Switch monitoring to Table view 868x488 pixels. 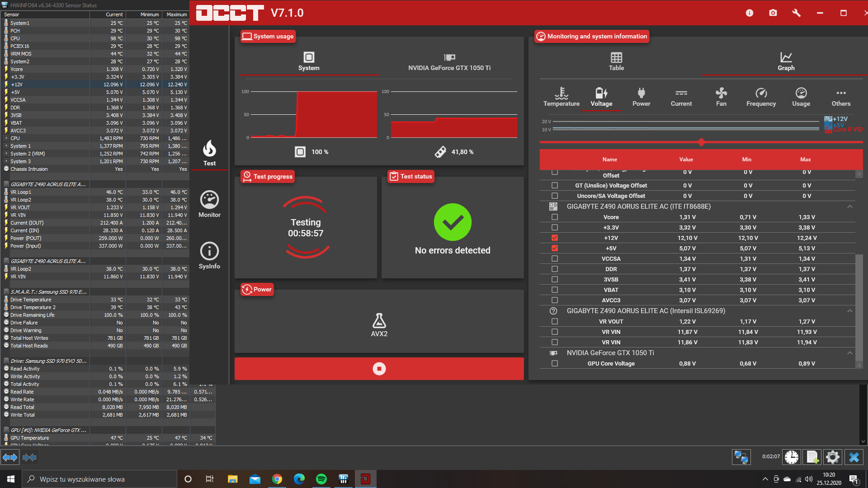tap(616, 62)
